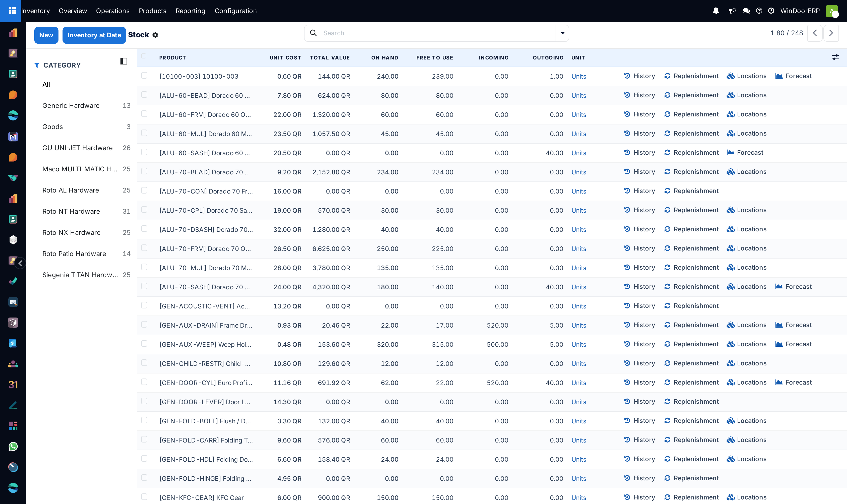The height and width of the screenshot is (504, 847).
Task: Focus the Search input field
Action: (438, 33)
